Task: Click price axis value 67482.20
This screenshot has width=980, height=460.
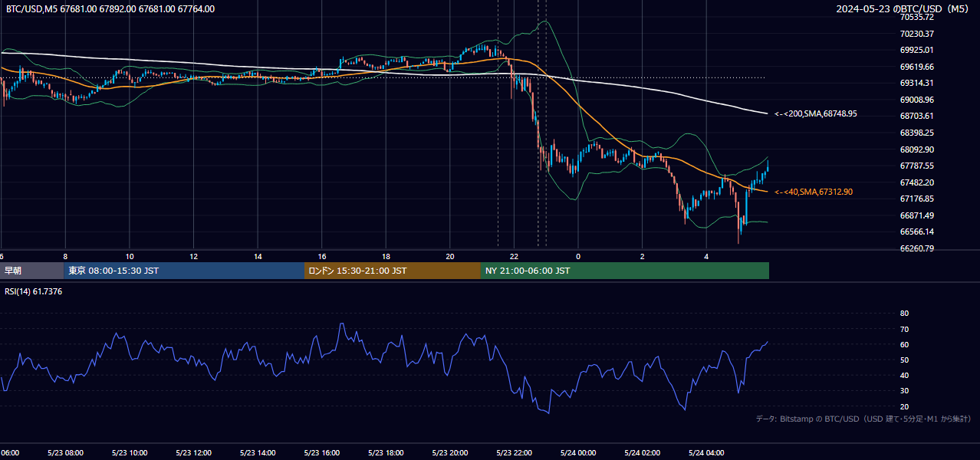Action: (917, 182)
